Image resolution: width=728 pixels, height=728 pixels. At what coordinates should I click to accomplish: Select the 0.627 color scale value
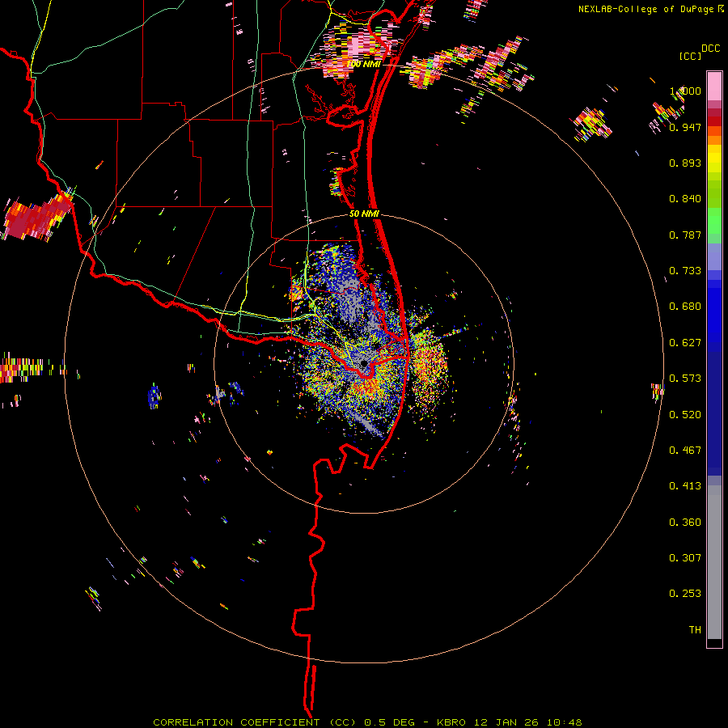(x=685, y=343)
